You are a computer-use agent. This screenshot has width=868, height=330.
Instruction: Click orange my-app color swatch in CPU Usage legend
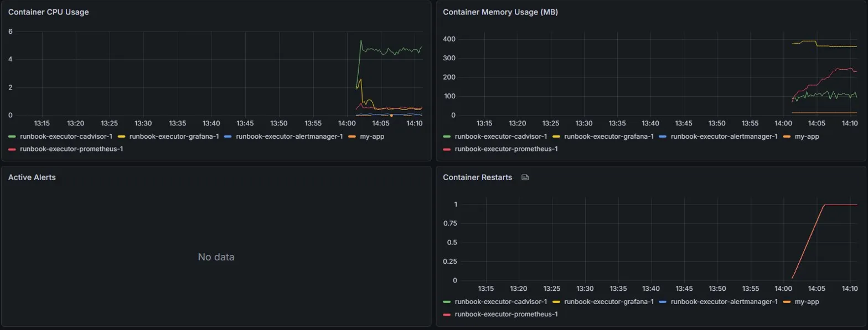click(x=352, y=136)
